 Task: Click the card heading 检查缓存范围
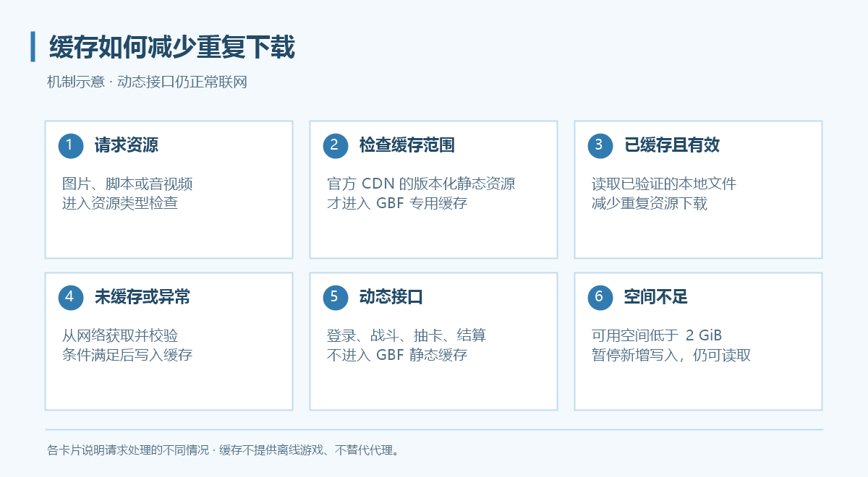(x=407, y=145)
